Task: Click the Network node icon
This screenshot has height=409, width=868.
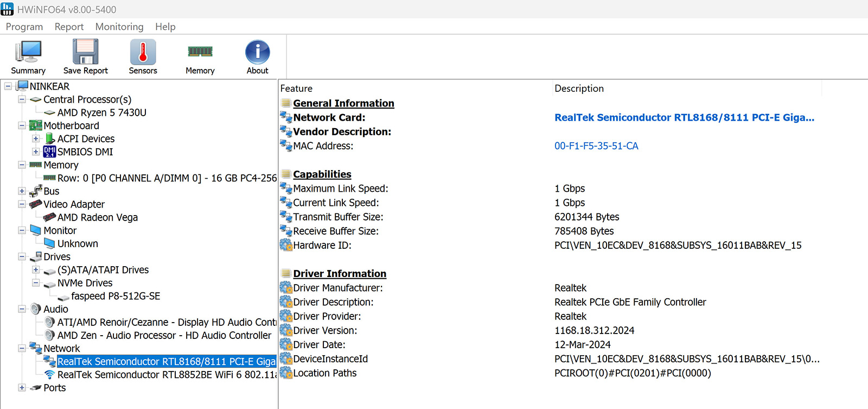Action: (36, 348)
